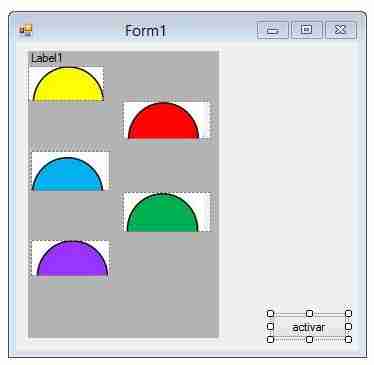Click bottom-left resize handle of activar button
The width and height of the screenshot is (374, 365).
click(271, 340)
